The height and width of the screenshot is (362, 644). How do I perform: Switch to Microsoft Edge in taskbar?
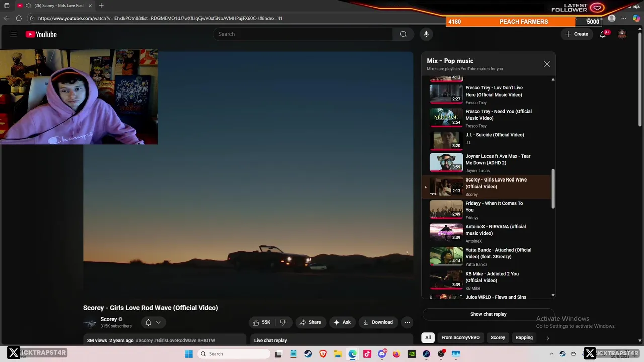pyautogui.click(x=352, y=354)
